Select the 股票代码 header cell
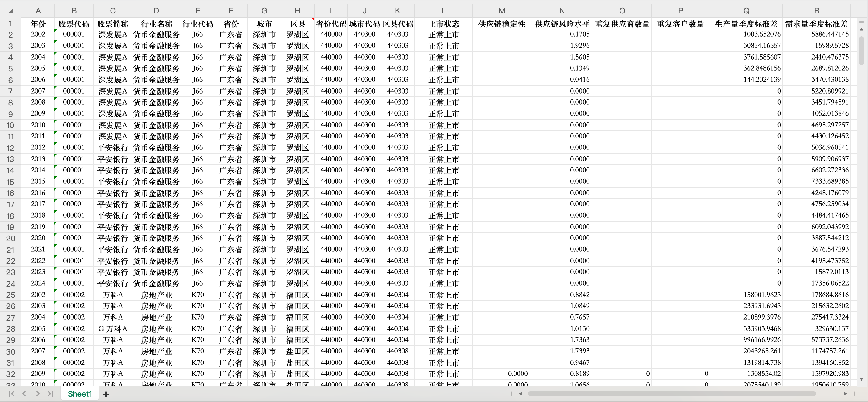The height and width of the screenshot is (402, 868). pyautogui.click(x=74, y=24)
